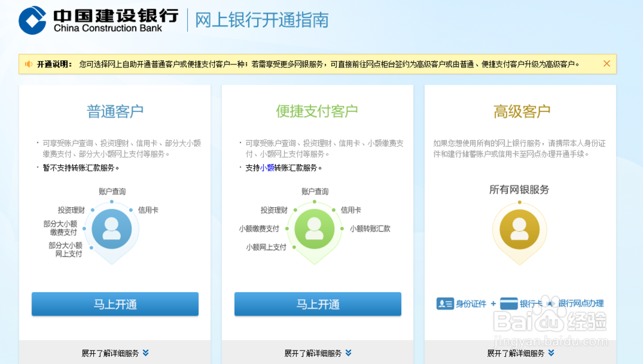
Task: Click the blue 普通客户 avatar icon
Action: coord(111,229)
